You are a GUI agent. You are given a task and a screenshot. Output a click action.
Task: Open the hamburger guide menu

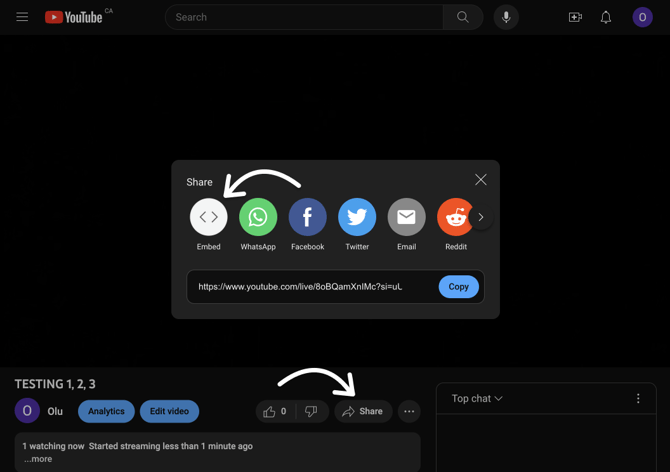coord(22,17)
